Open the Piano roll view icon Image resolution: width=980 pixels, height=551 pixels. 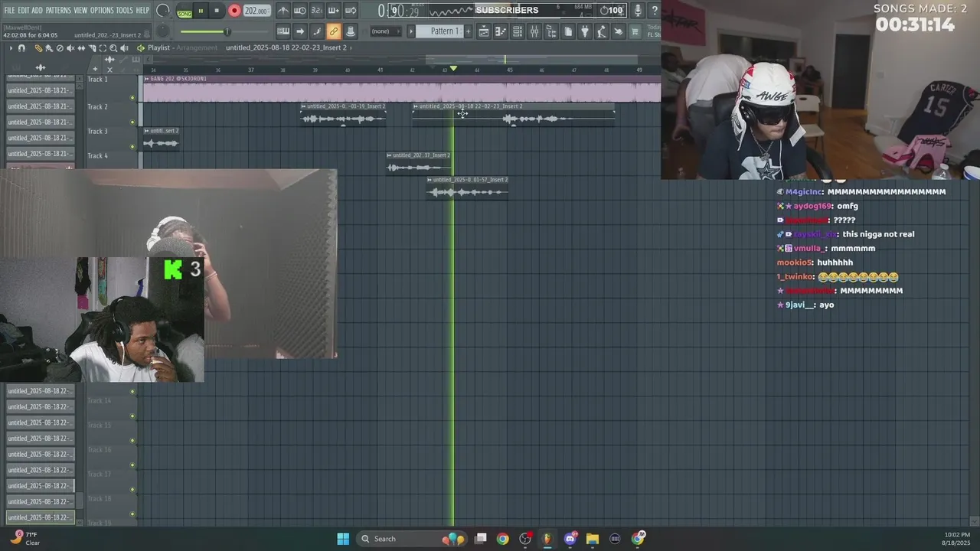(x=501, y=31)
